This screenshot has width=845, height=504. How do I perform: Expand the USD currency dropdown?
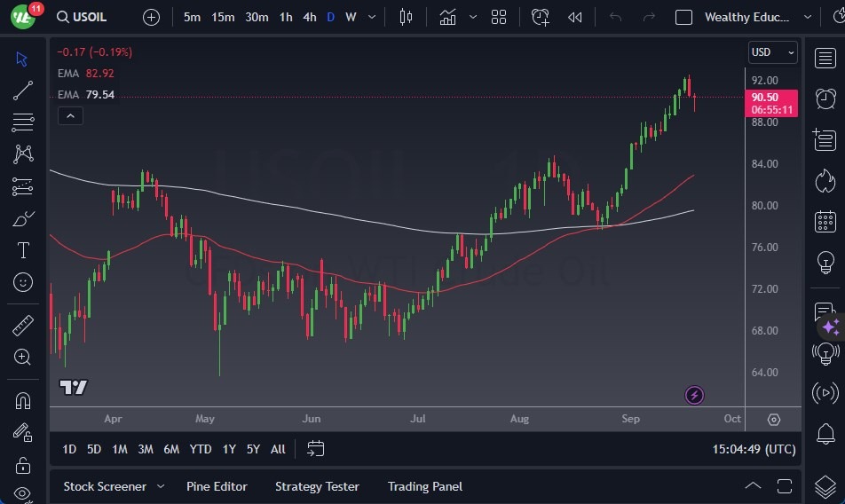coord(772,52)
